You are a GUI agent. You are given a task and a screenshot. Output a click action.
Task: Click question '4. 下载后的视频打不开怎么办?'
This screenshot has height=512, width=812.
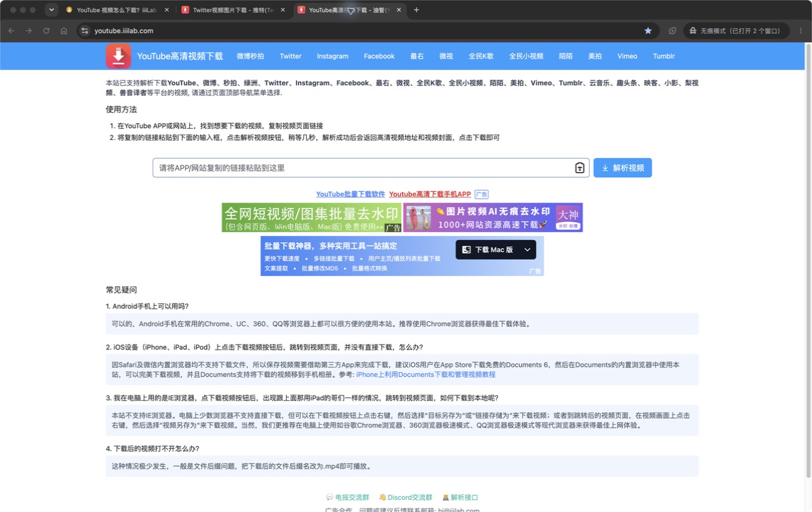pyautogui.click(x=153, y=449)
